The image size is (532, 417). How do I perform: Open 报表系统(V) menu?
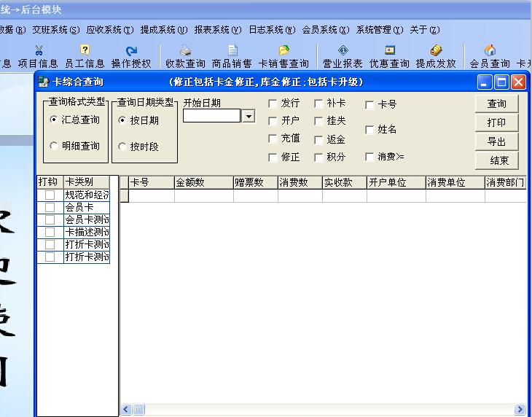(x=218, y=30)
